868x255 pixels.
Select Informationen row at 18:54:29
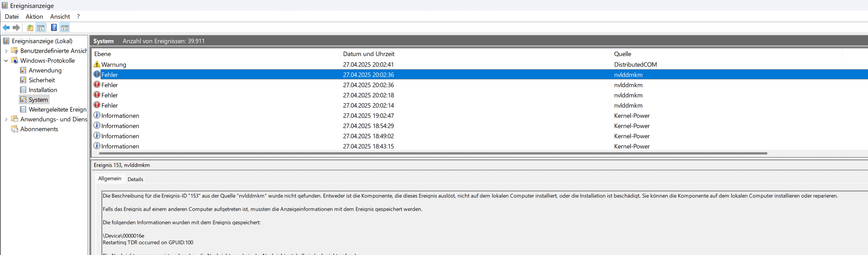click(x=480, y=125)
